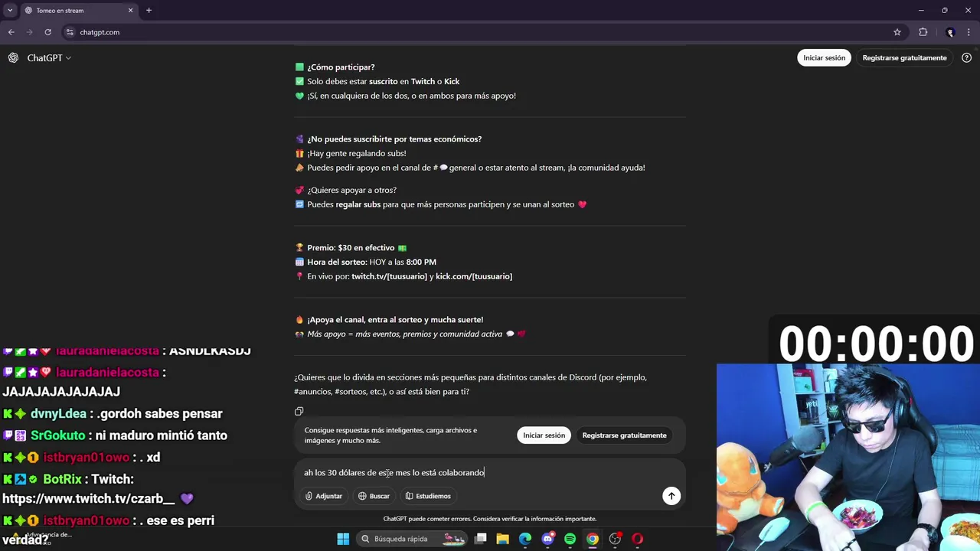The height and width of the screenshot is (551, 980).
Task: Click the BotRix username in chat overlay
Action: pyautogui.click(x=62, y=479)
